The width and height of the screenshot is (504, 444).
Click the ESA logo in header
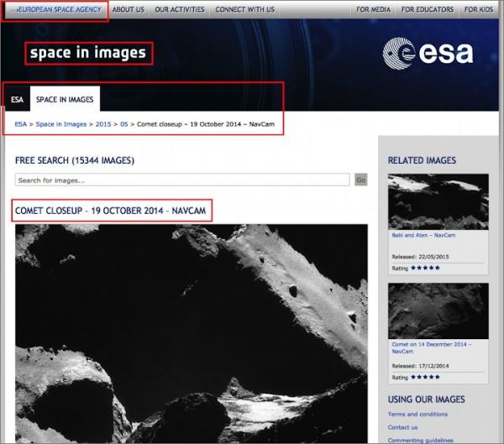[428, 55]
